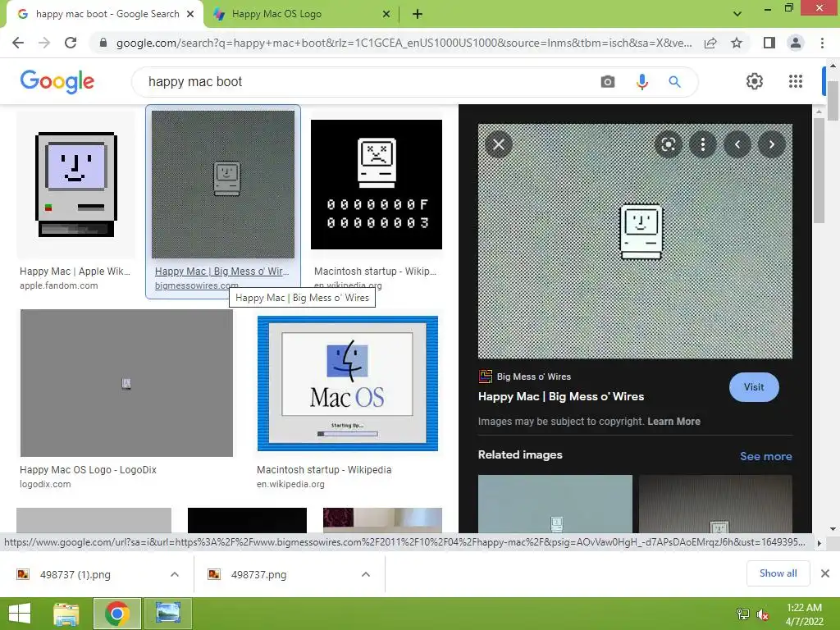
Task: Follow the Learn More copyright link
Action: (673, 421)
